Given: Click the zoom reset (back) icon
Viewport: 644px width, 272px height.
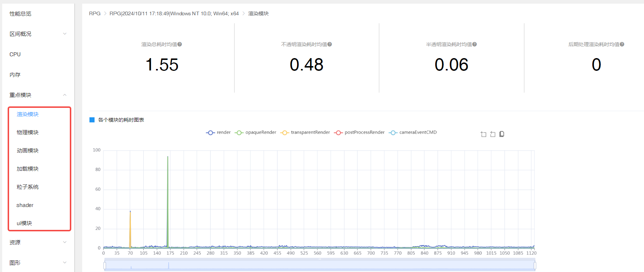Looking at the screenshot, I should pyautogui.click(x=493, y=134).
